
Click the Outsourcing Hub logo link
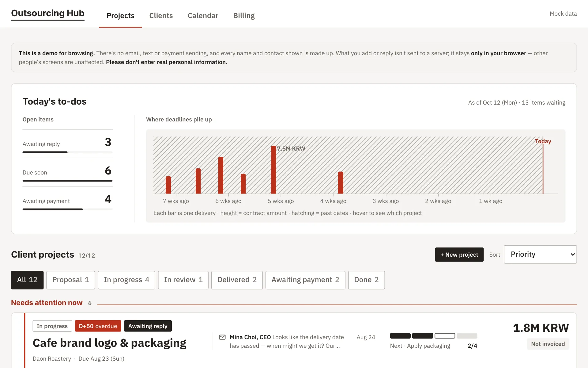tap(48, 13)
